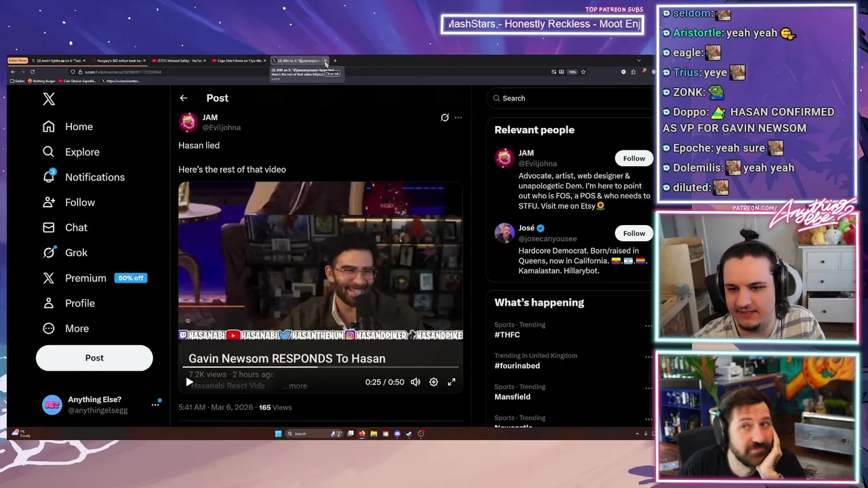Open José's profile name link
The width and height of the screenshot is (868, 488).
tap(527, 228)
